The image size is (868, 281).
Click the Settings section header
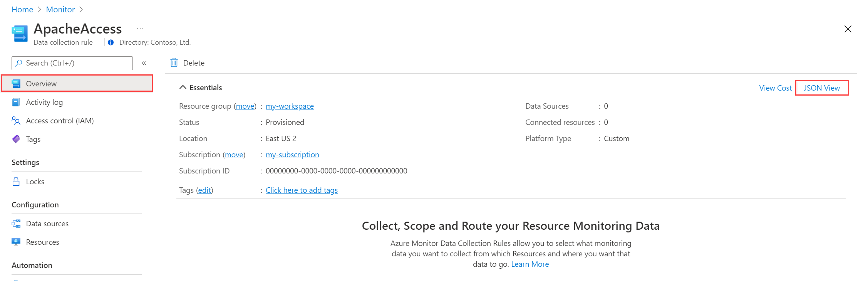click(x=25, y=162)
